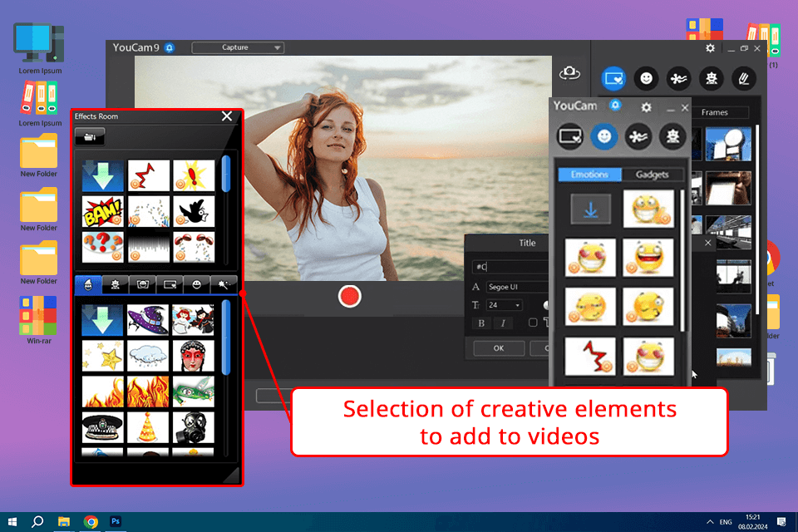Open settings gear of main YouCam9 window

710,48
